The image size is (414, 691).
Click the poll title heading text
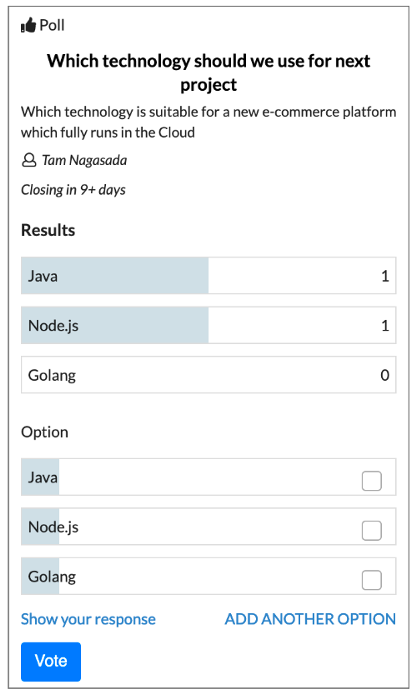click(x=209, y=73)
